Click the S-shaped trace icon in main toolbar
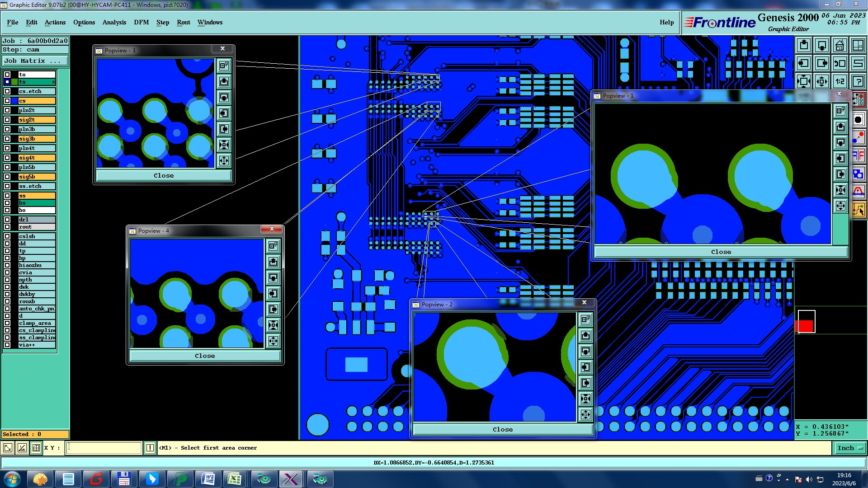This screenshot has width=868, height=488. (x=858, y=63)
